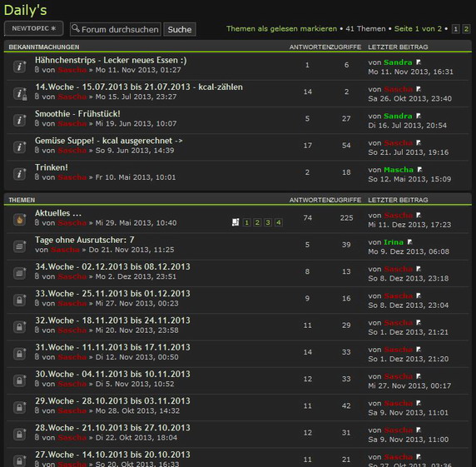Click the hot topic icon beside Aktuelles

20,219
